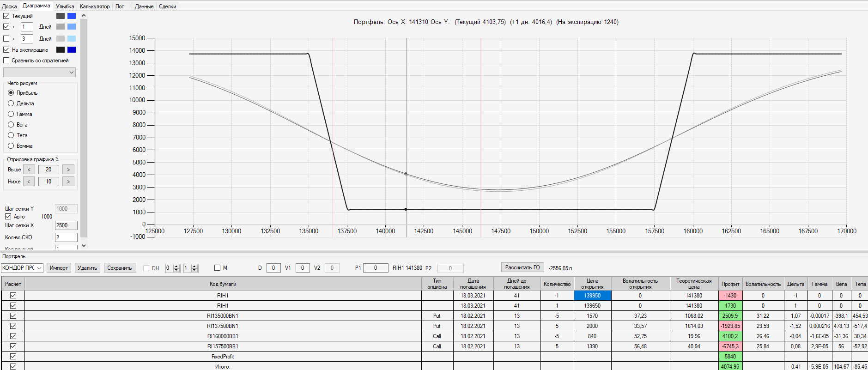This screenshot has height=370, width=868.
Task: Click the V1 input field
Action: pos(303,268)
